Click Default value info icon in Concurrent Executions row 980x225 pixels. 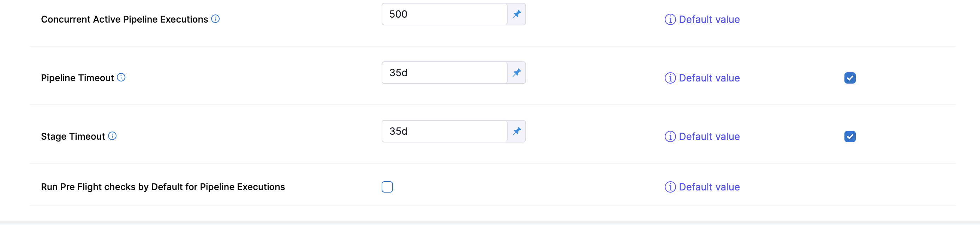(670, 20)
